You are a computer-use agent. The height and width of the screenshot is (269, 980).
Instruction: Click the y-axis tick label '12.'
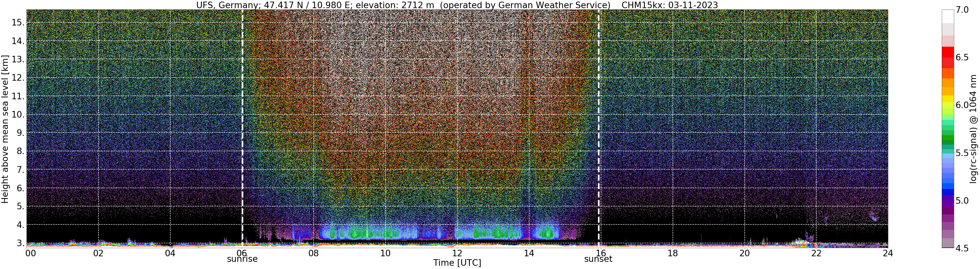click(18, 78)
